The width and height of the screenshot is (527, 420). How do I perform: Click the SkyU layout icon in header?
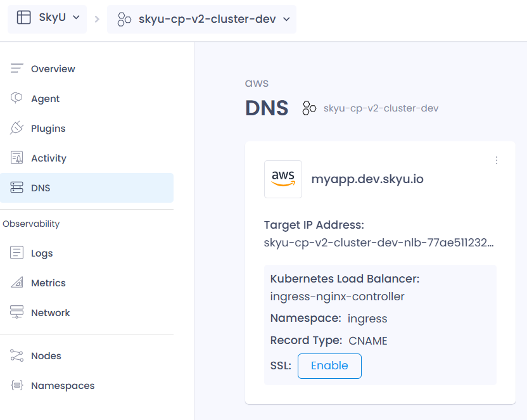(24, 18)
